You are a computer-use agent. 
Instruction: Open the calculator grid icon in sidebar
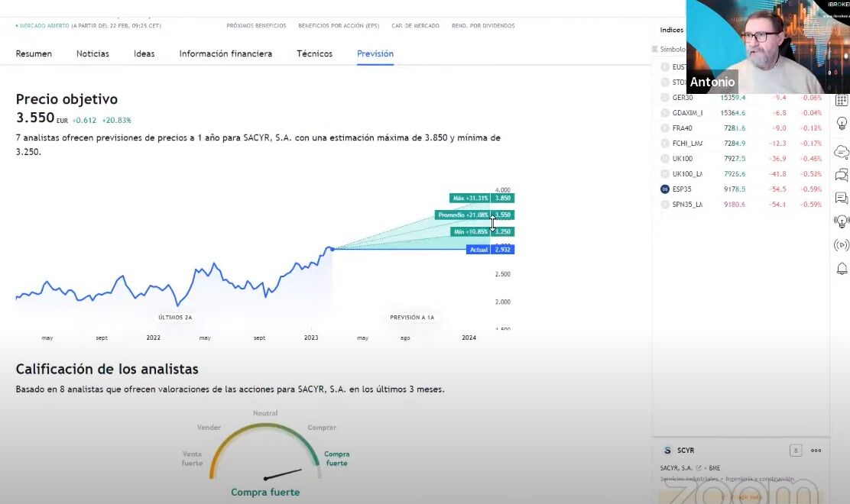coord(842,100)
